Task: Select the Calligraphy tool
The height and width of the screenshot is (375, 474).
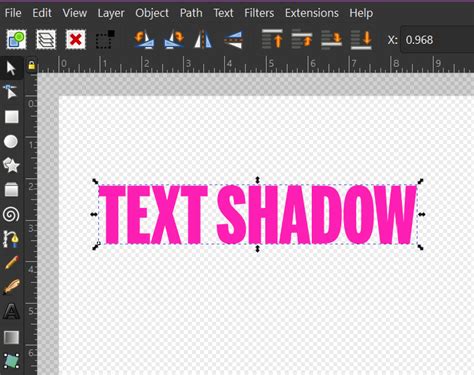Action: coord(12,287)
